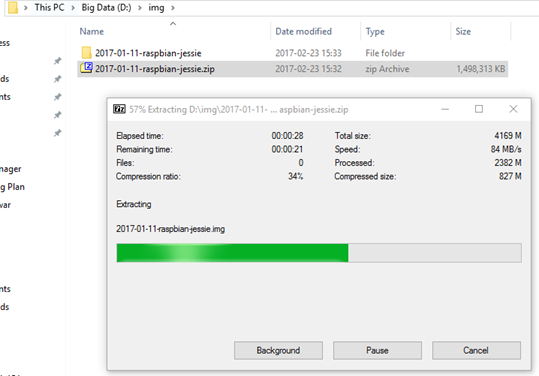Click the pin icon beside the 'ess' sidebar item
The height and width of the screenshot is (376, 539).
tap(57, 61)
